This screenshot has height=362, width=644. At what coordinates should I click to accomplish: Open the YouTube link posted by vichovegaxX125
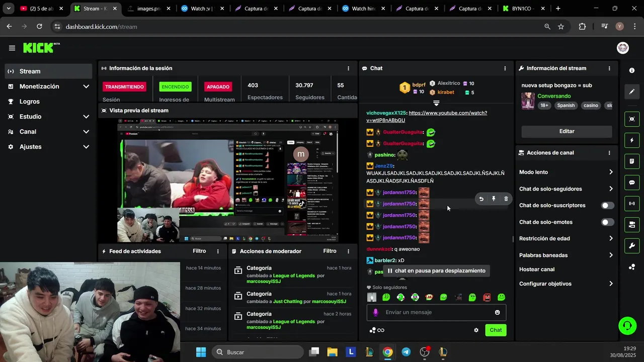point(427,117)
